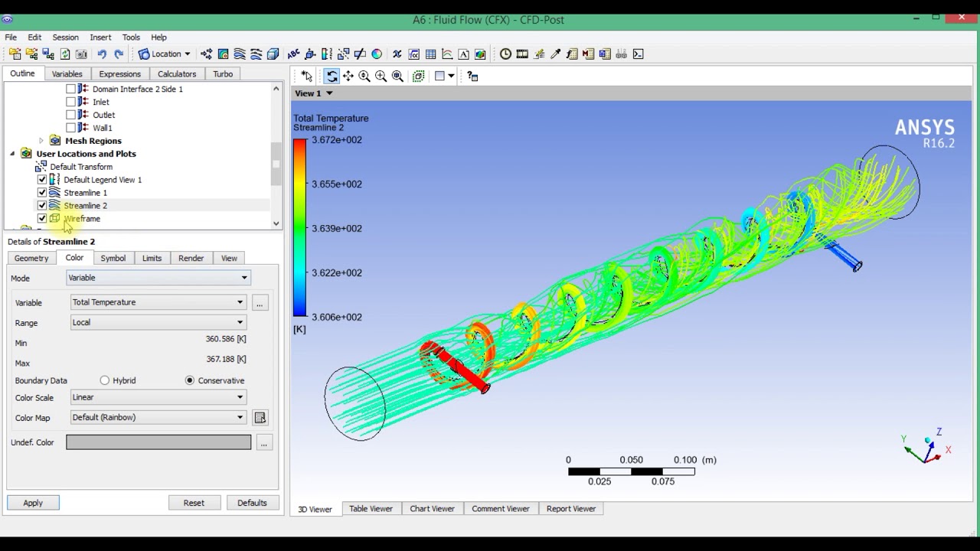Open the Command Editor
The image size is (980, 551).
(x=639, y=54)
